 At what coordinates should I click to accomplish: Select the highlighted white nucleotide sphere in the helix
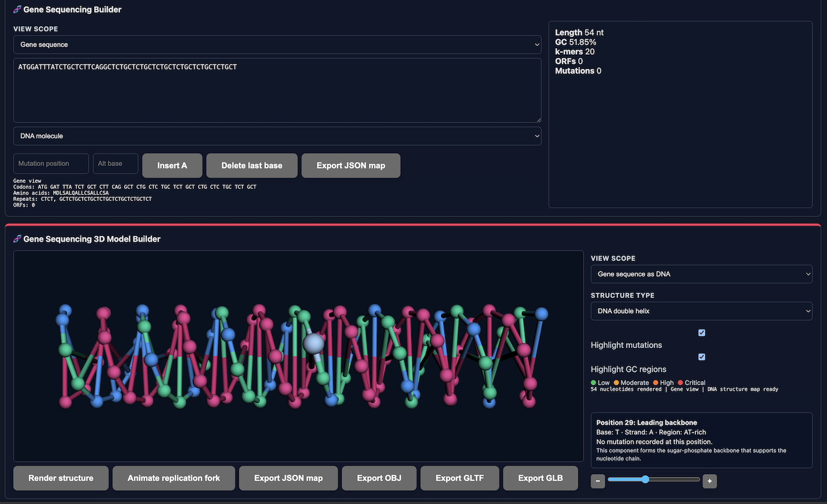pos(314,343)
